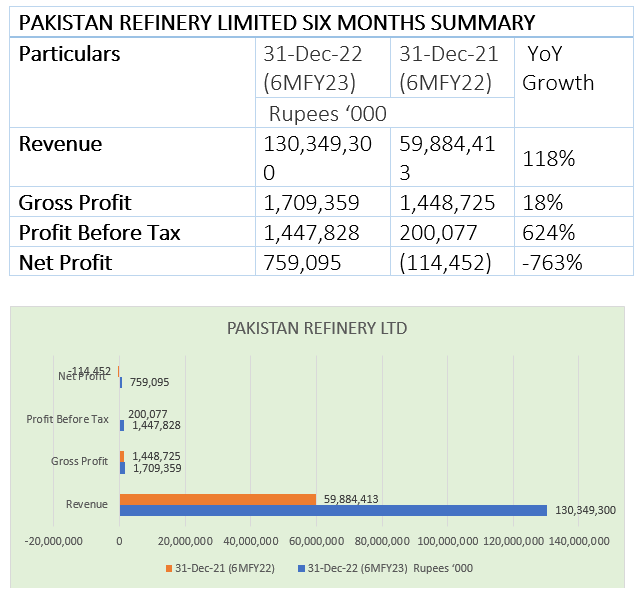Select the 'Revenue' row label in table
The width and height of the screenshot is (640, 596).
point(60,144)
